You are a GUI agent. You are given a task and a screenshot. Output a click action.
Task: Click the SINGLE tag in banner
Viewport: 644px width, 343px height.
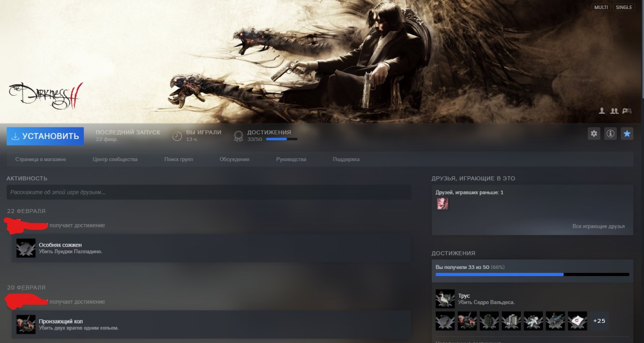point(624,8)
